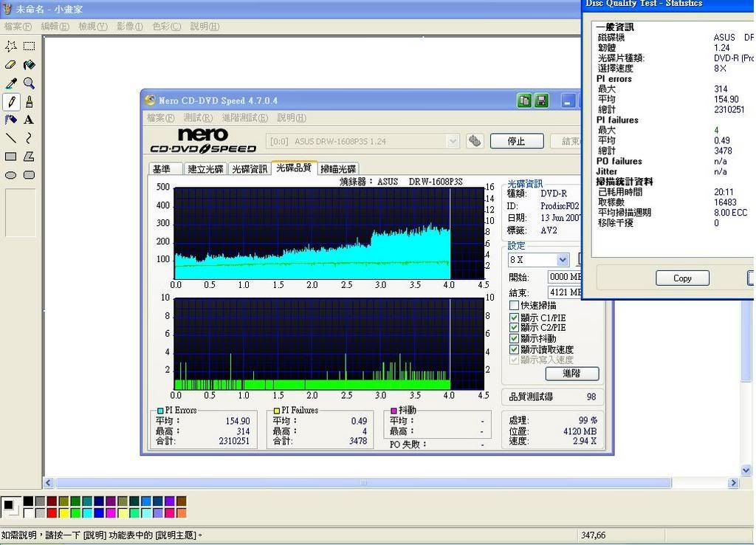
Task: Uncheck the 顯示 C1/PIE checkbox
Action: tap(514, 318)
